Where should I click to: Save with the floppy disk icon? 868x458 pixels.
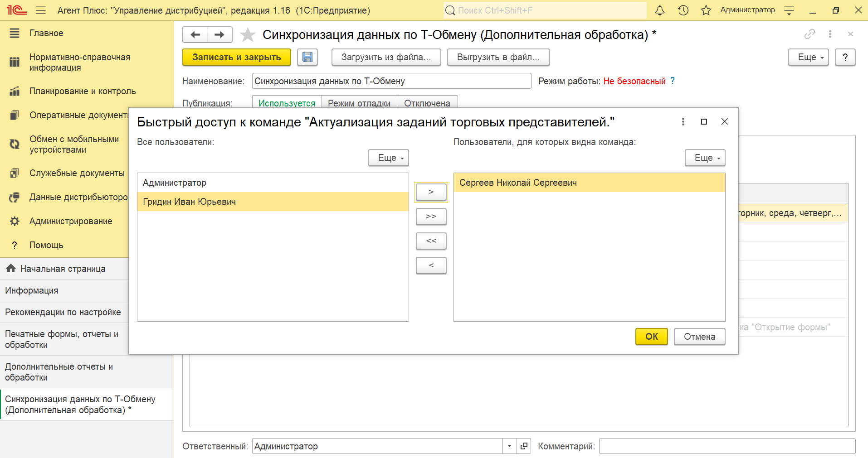[x=307, y=57]
